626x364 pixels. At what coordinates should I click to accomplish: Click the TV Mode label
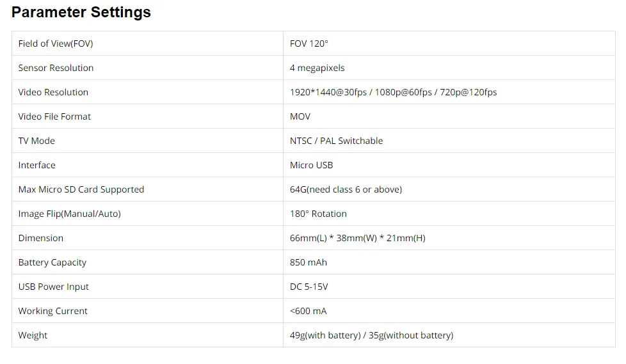(x=36, y=141)
